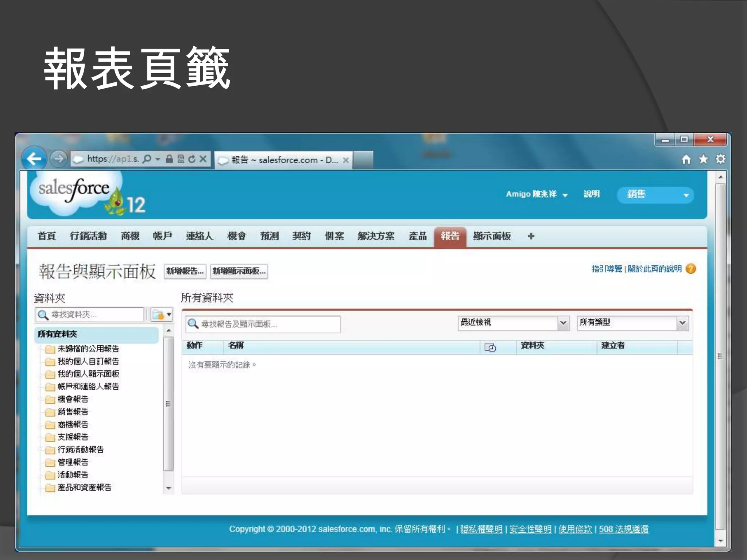The height and width of the screenshot is (560, 747).
Task: Open the 我的個人顯示面板 folder
Action: pyautogui.click(x=88, y=374)
